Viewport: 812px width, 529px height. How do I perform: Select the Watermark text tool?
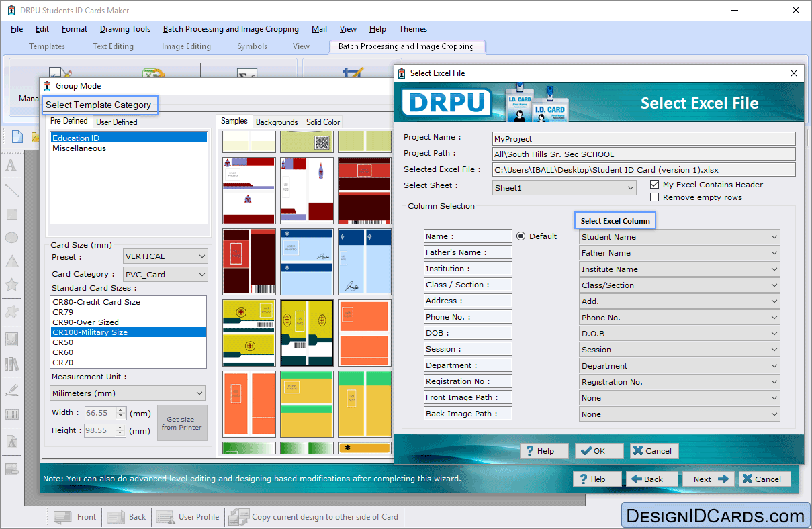pyautogui.click(x=11, y=442)
